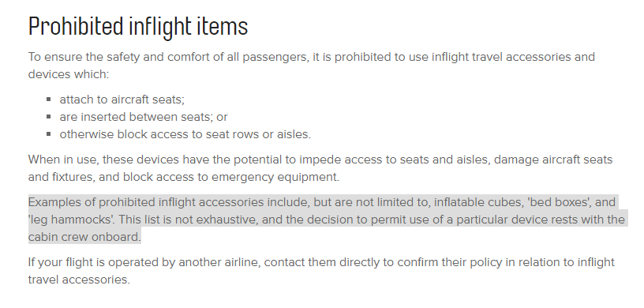Click the 'attach to aircraft seats;' list item
The height and width of the screenshot is (308, 644).
pos(122,100)
